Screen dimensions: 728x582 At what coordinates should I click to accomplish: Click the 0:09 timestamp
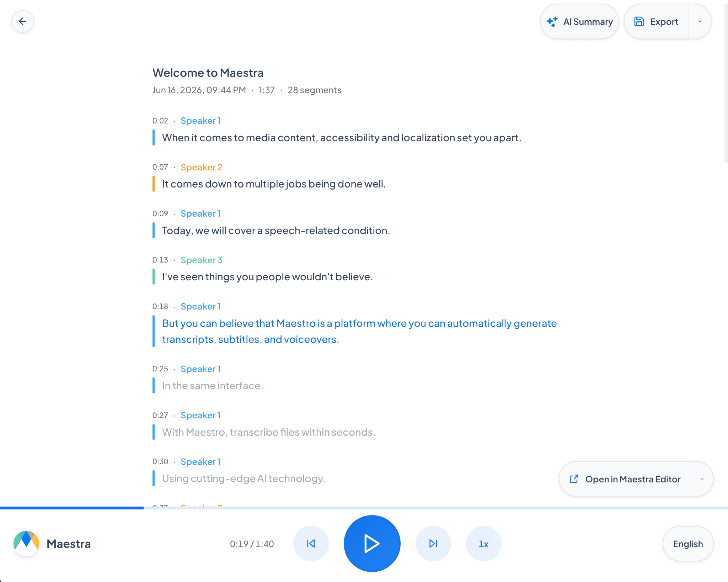pos(160,213)
